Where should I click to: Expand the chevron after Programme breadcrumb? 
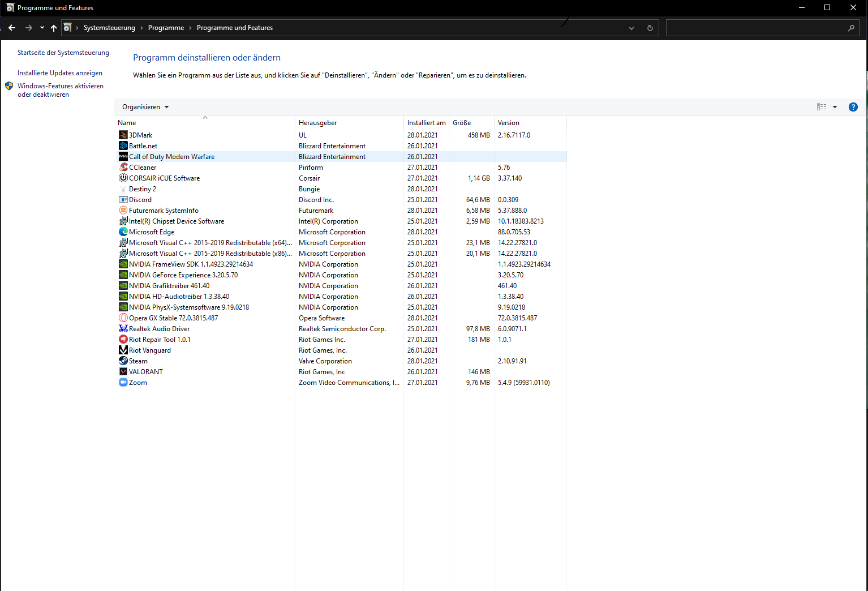click(x=190, y=28)
